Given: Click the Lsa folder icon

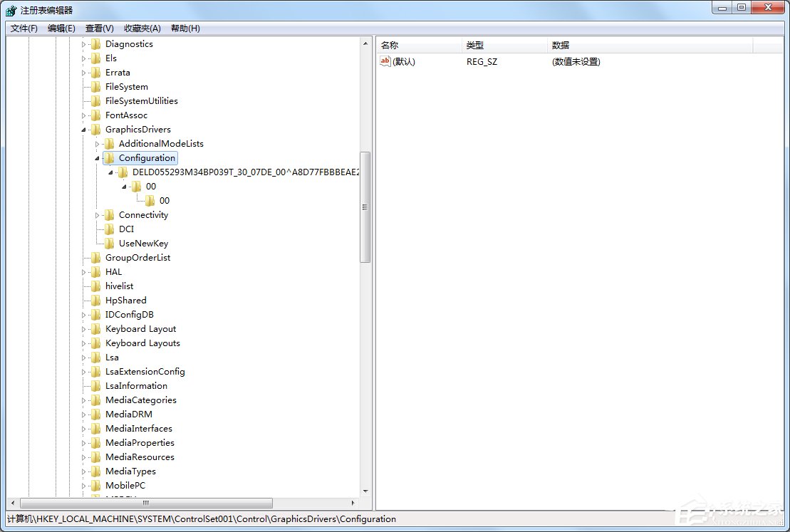Looking at the screenshot, I should [95, 358].
